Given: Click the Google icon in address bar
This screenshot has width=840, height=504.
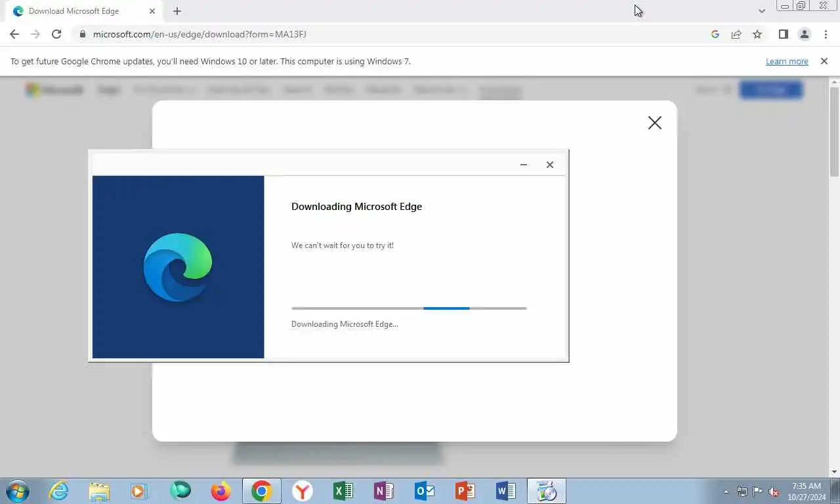Looking at the screenshot, I should pos(715,34).
